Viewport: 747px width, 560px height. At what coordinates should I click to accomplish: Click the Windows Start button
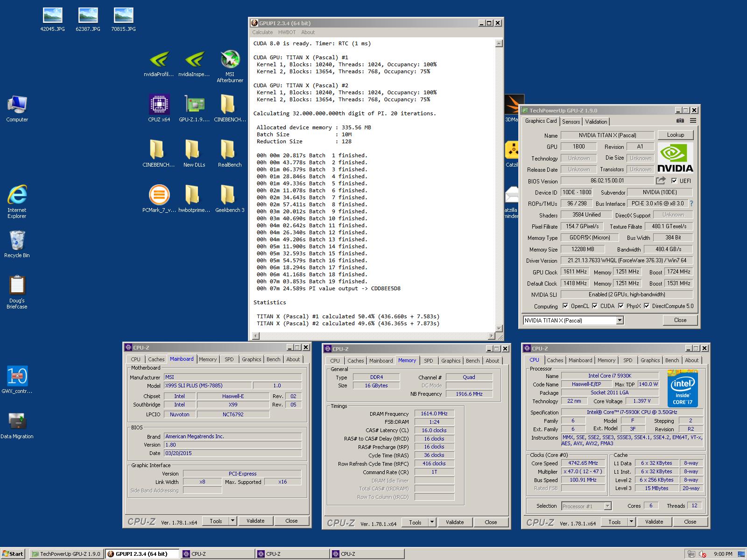(x=13, y=554)
